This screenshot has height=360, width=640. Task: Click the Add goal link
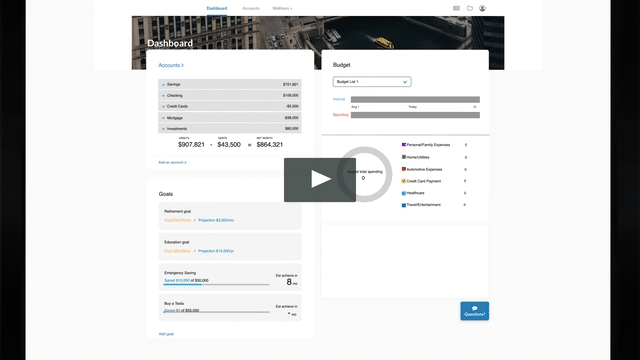166,334
